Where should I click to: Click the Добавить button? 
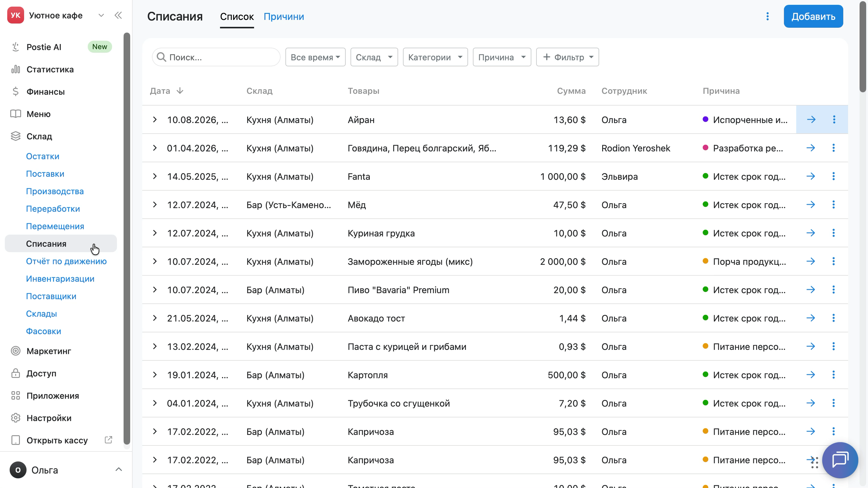click(813, 16)
